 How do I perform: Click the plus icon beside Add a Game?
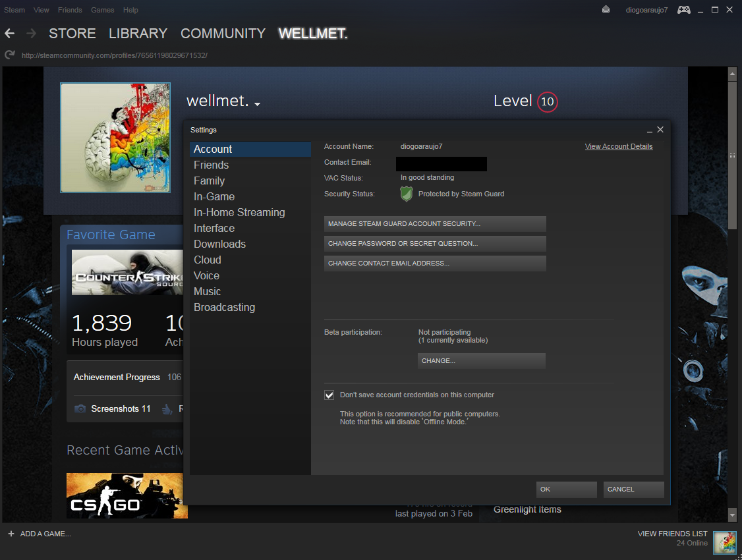coord(11,534)
